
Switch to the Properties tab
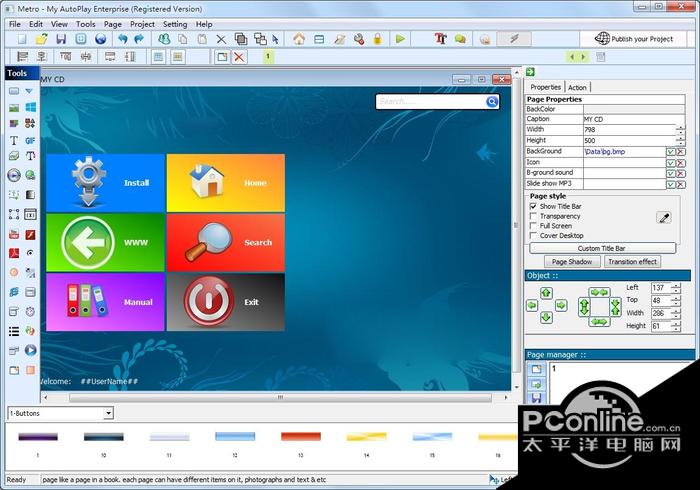pos(546,87)
